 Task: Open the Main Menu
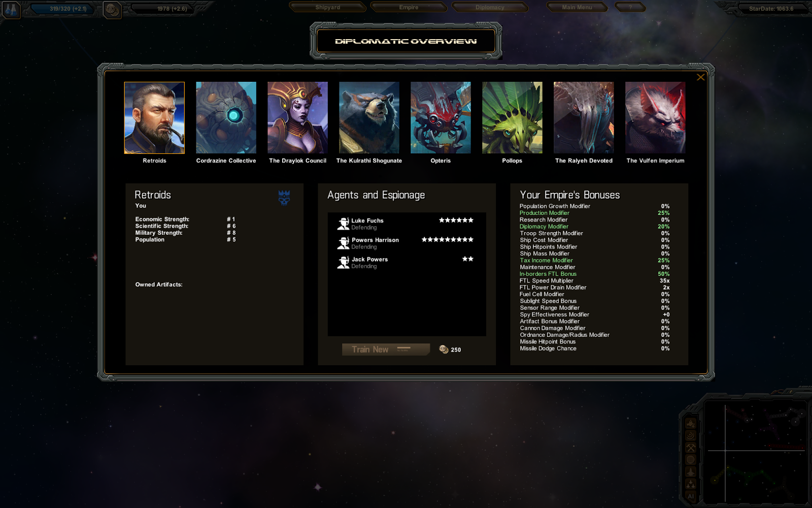[577, 7]
